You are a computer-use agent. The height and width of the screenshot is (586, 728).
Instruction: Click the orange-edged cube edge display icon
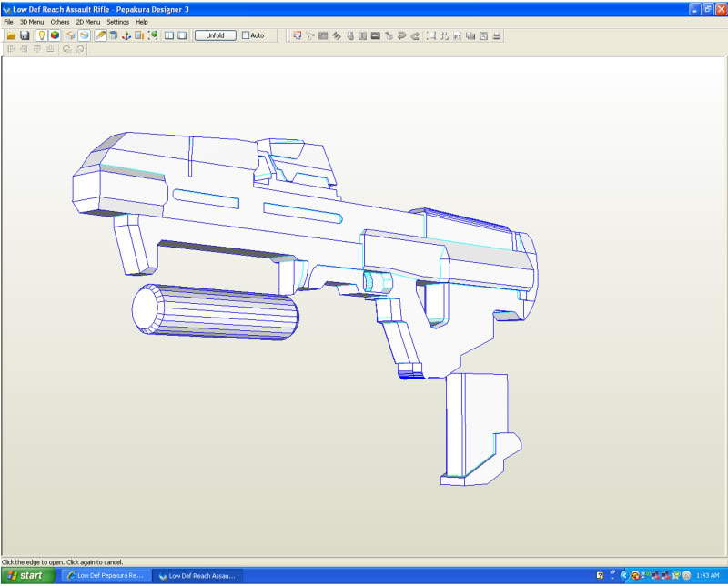[71, 35]
